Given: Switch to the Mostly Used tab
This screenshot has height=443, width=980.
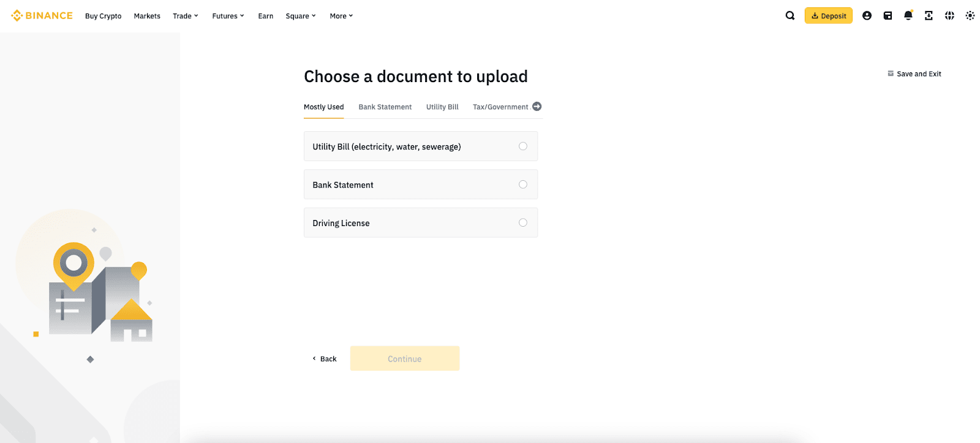Looking at the screenshot, I should (x=324, y=107).
